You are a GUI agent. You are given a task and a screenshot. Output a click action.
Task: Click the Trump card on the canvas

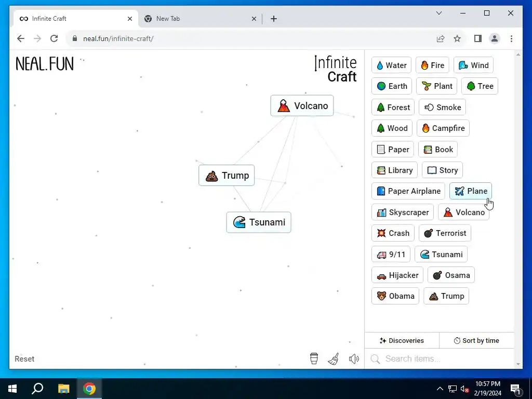(x=227, y=176)
